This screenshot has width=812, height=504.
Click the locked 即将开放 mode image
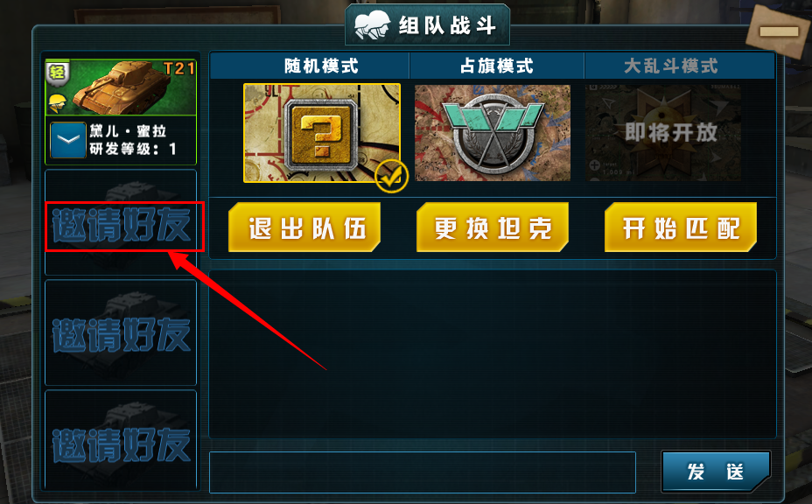[663, 133]
